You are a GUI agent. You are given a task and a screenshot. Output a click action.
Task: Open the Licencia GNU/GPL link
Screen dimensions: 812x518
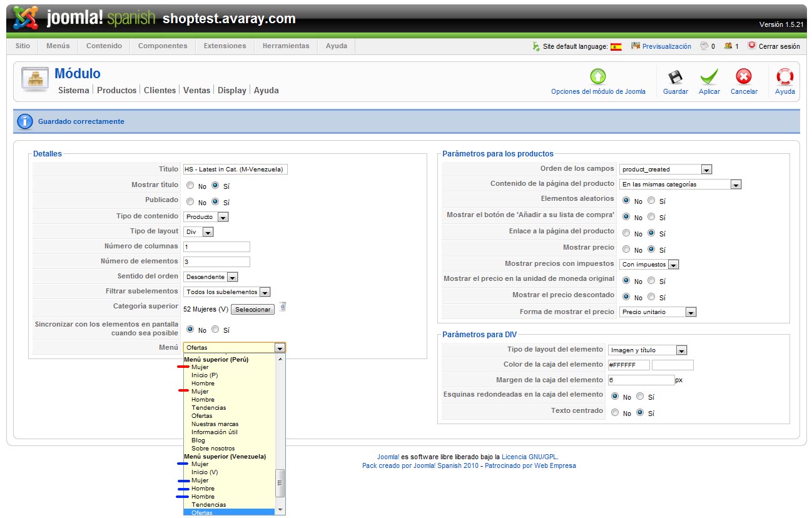point(529,457)
